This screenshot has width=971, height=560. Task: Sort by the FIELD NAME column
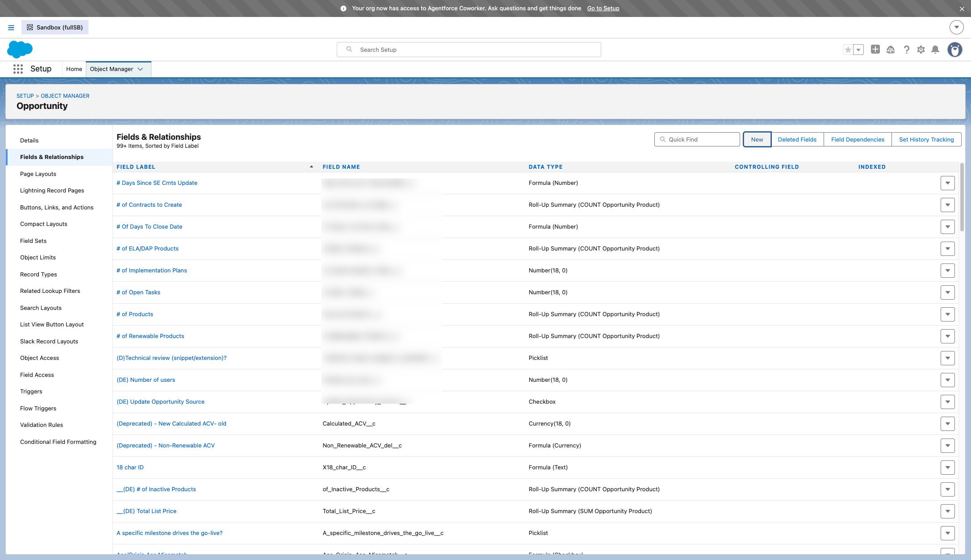pos(341,167)
